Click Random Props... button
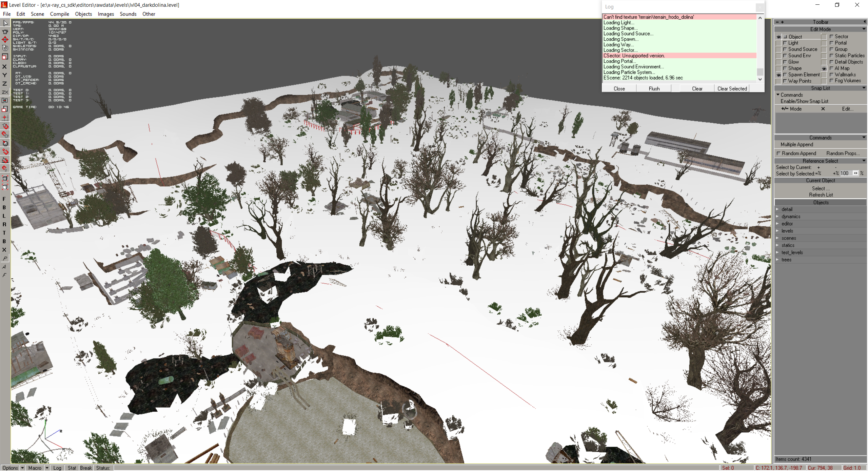This screenshot has height=471, width=868. [843, 153]
